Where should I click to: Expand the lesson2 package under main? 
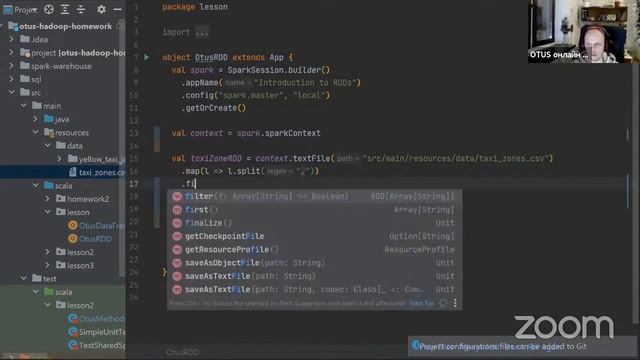pyautogui.click(x=48, y=252)
